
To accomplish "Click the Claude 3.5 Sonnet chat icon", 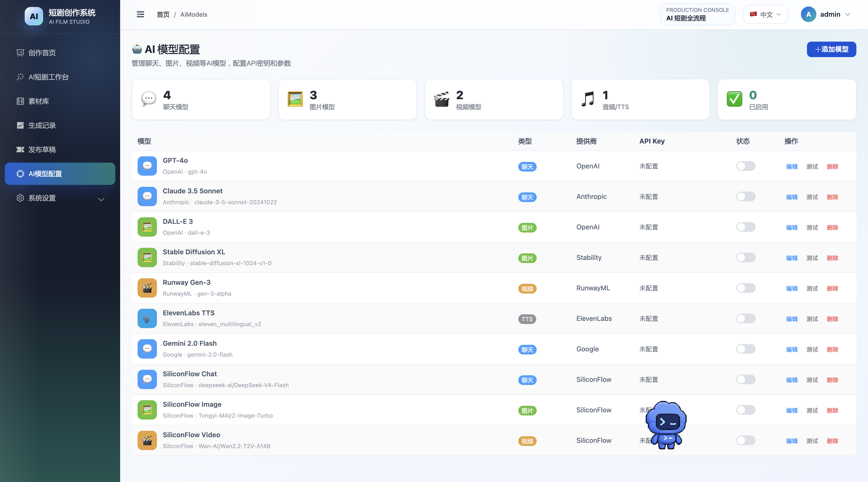I will [147, 196].
